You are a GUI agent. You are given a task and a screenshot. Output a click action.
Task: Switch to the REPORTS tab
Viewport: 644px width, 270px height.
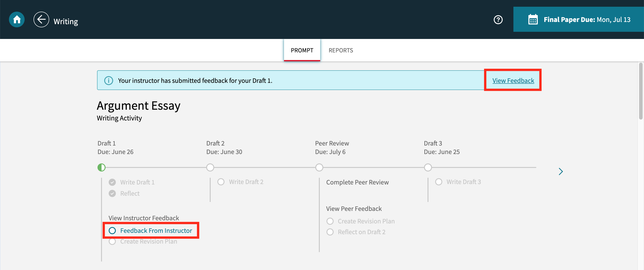click(341, 50)
